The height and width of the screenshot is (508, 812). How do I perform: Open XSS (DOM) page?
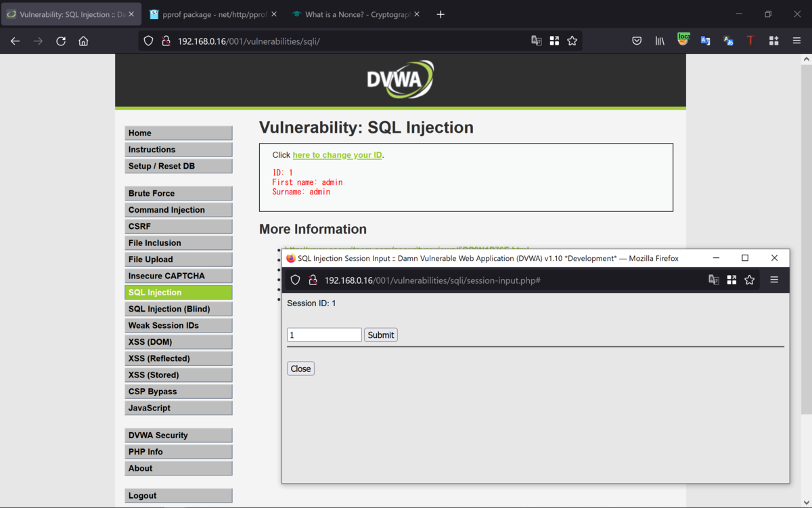tap(179, 342)
